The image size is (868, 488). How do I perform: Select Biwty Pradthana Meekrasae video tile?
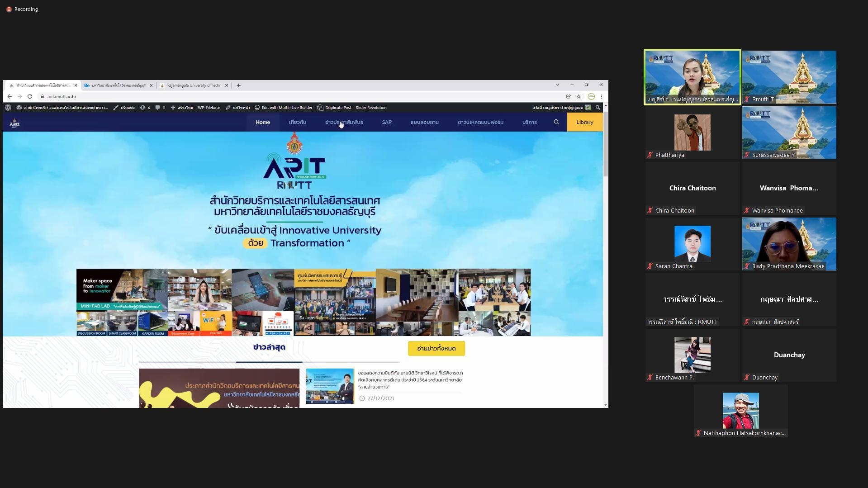[789, 244]
